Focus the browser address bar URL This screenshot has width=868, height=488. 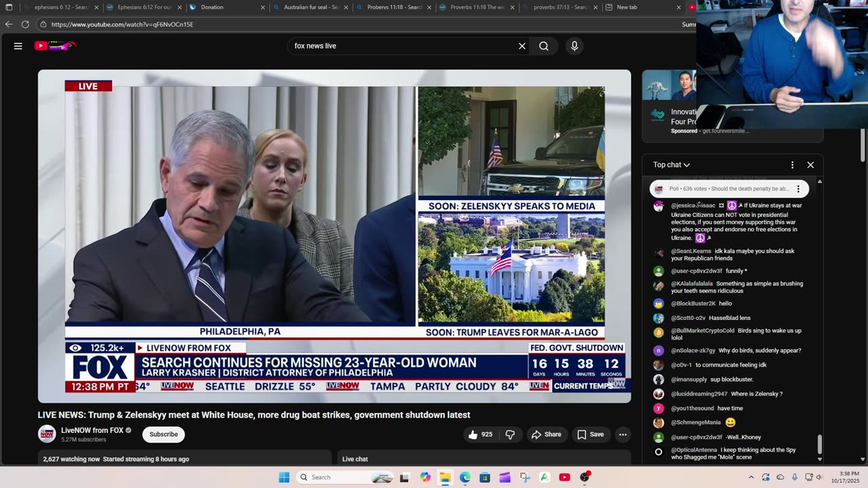(x=122, y=24)
